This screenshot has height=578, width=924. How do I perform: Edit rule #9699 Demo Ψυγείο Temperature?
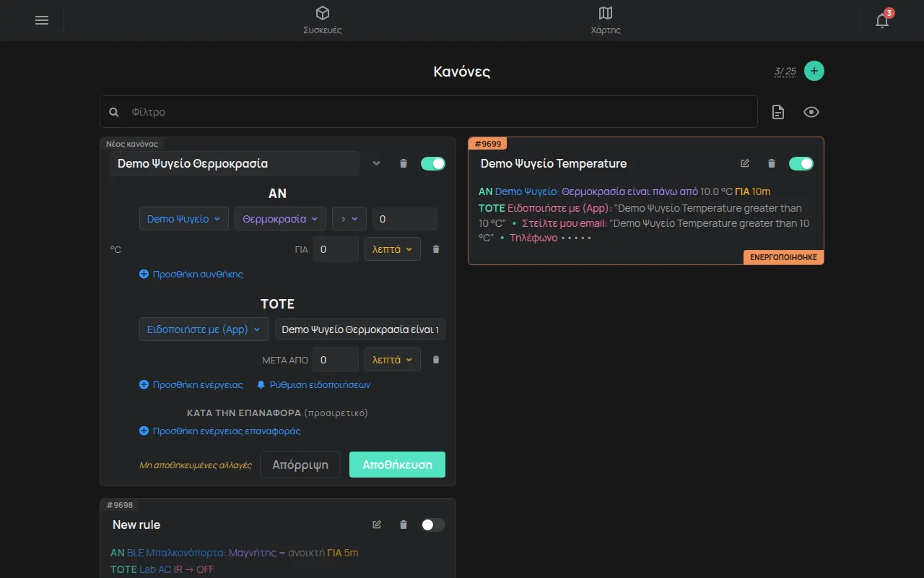[745, 163]
